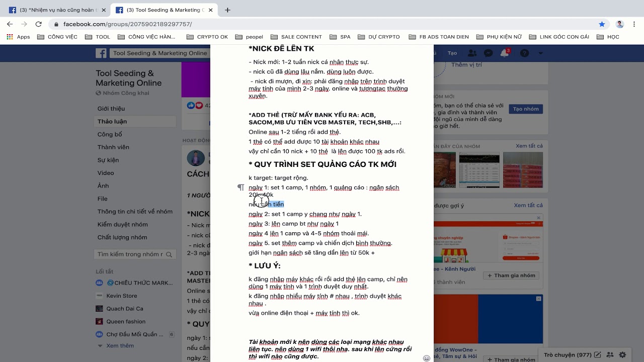Click the search magnifier in group search

(x=169, y=254)
